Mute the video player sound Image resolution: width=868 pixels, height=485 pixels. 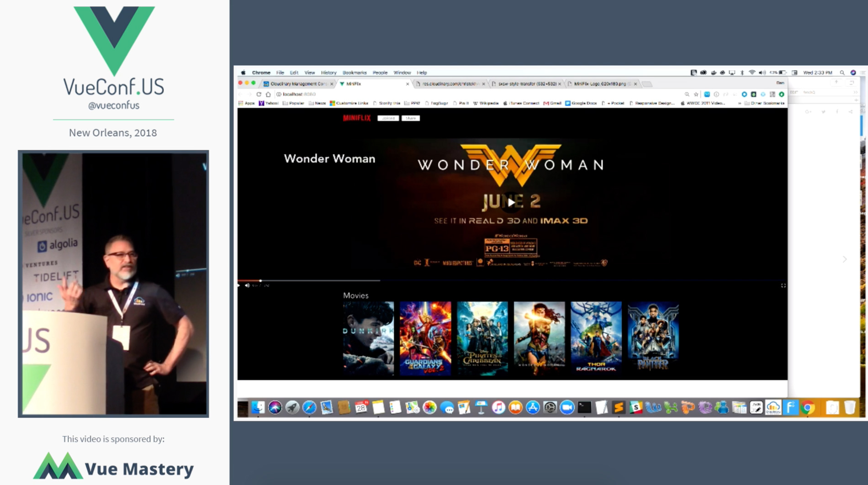click(247, 285)
